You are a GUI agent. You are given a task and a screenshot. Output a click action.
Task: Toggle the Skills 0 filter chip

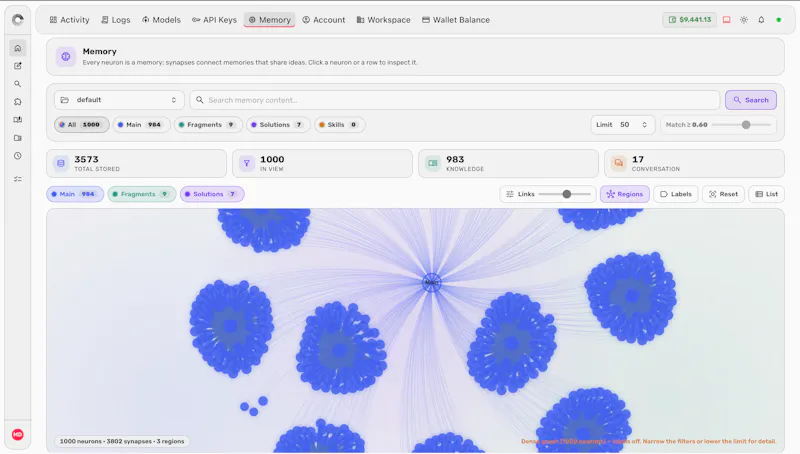[x=339, y=124]
